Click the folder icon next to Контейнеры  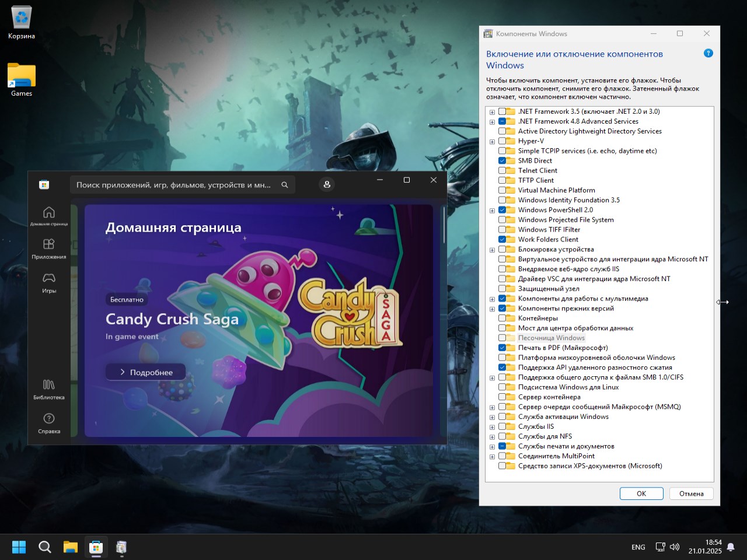(x=511, y=318)
